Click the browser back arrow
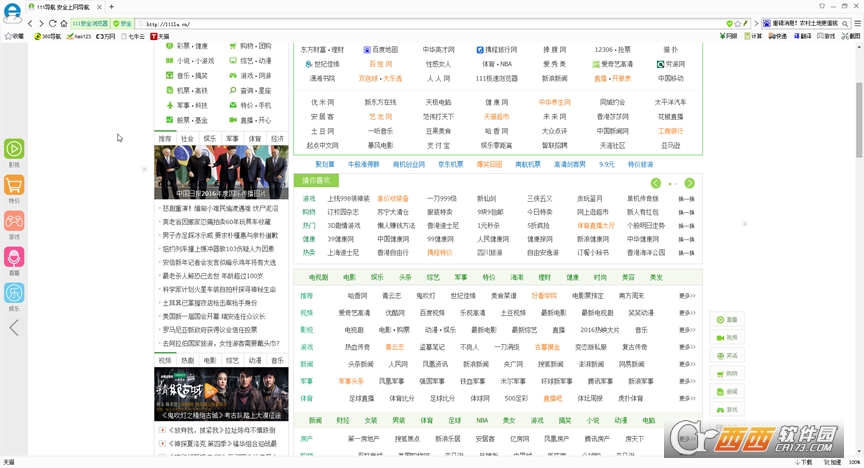This screenshot has height=468, width=864. click(x=30, y=24)
